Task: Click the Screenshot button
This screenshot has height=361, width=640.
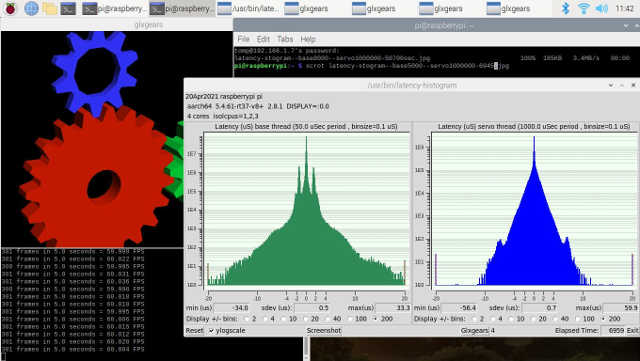Action: (324, 330)
